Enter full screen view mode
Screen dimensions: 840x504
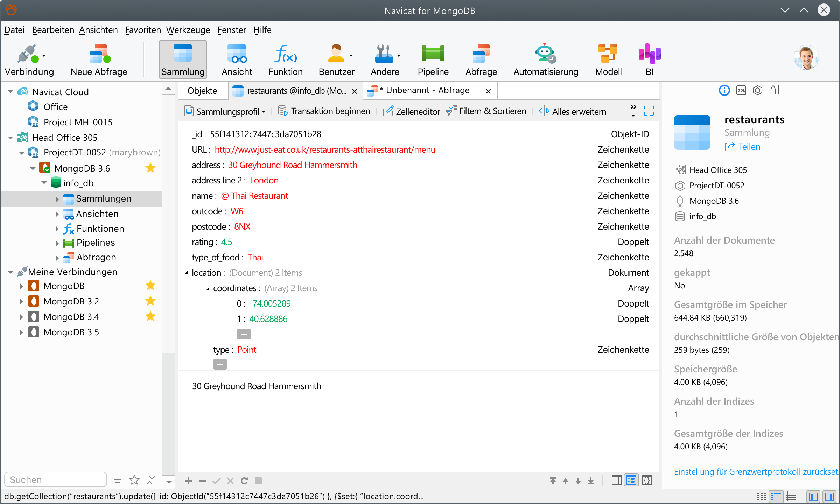click(x=649, y=111)
